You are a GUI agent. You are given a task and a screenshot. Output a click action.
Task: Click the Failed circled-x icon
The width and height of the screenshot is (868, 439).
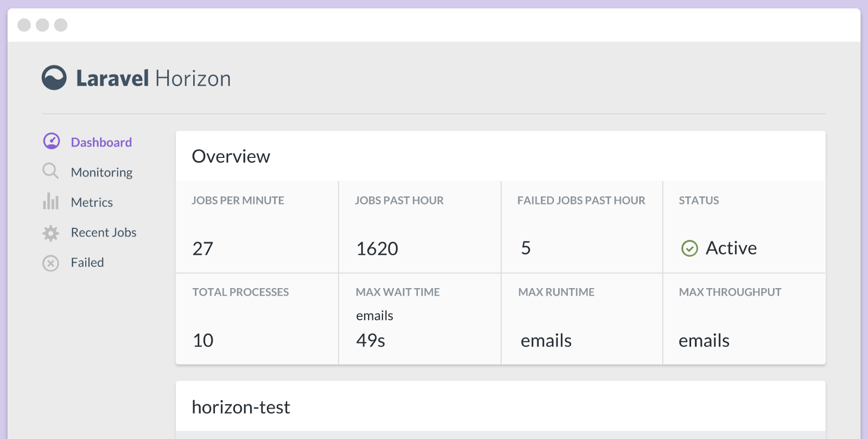50,263
